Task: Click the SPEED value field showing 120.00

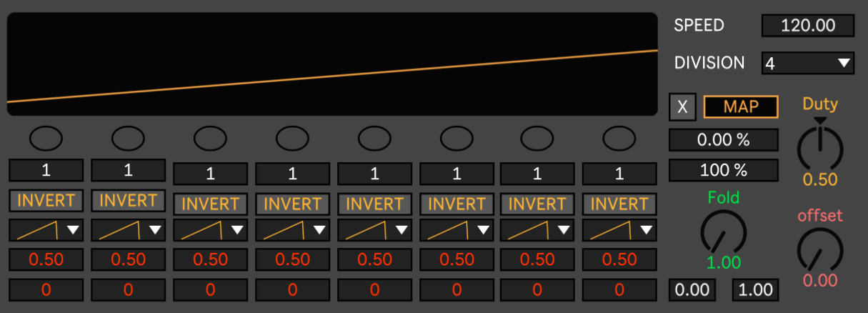Action: 807,26
